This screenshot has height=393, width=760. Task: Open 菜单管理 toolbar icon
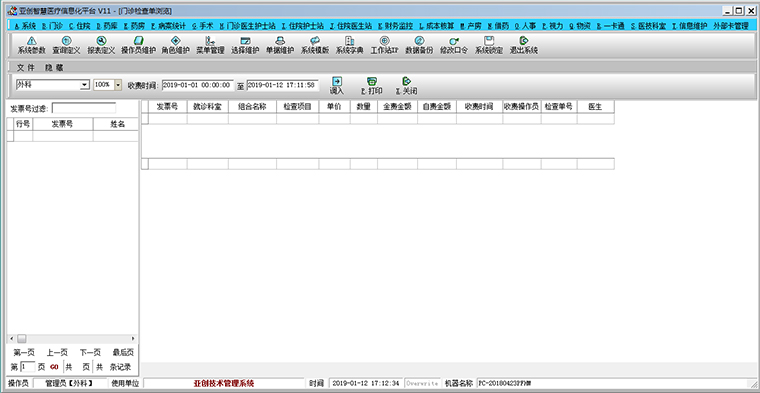210,46
